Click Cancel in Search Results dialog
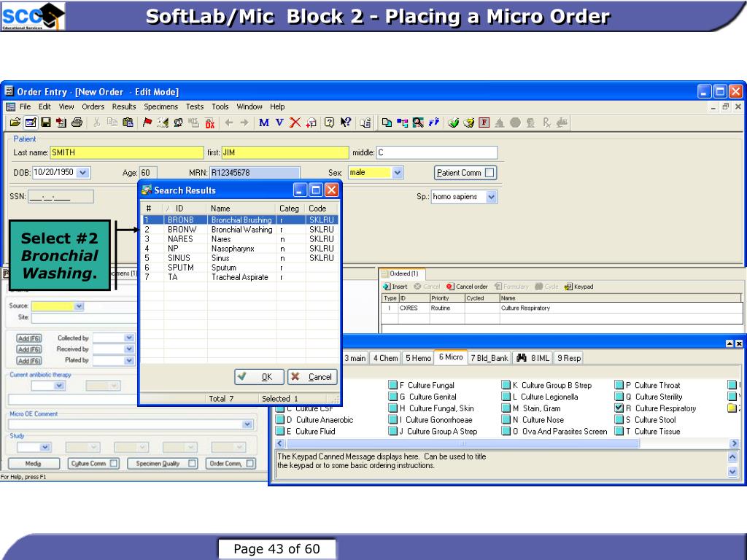This screenshot has height=560, width=747. coord(312,377)
